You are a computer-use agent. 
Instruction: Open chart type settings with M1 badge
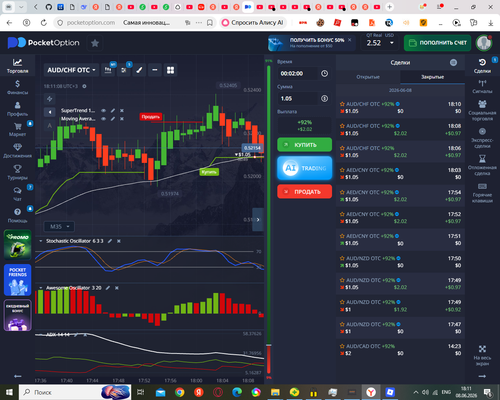(x=108, y=70)
